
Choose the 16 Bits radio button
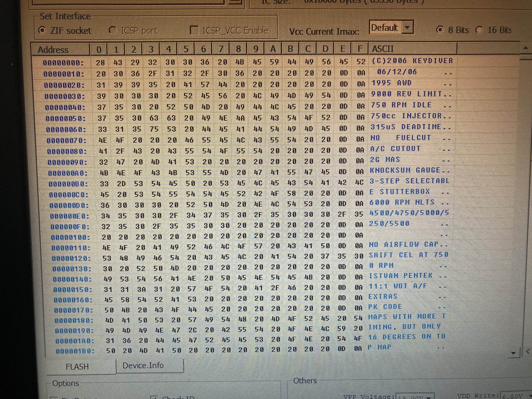[x=479, y=30]
